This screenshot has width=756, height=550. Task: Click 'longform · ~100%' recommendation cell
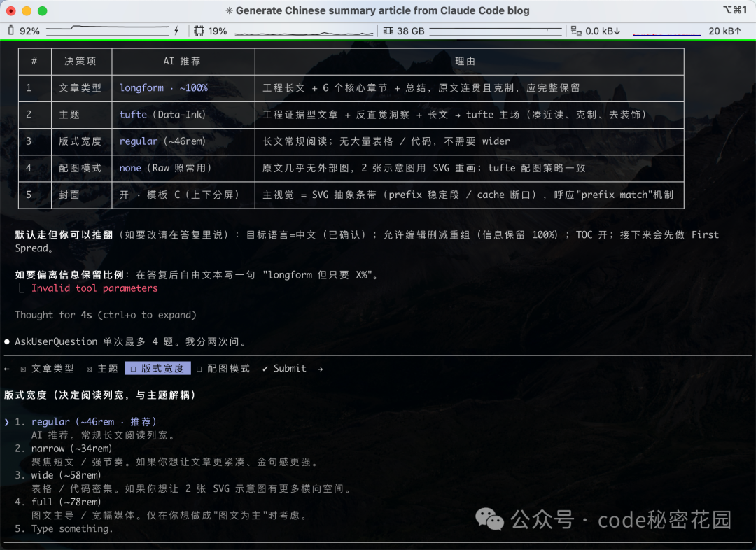point(183,88)
